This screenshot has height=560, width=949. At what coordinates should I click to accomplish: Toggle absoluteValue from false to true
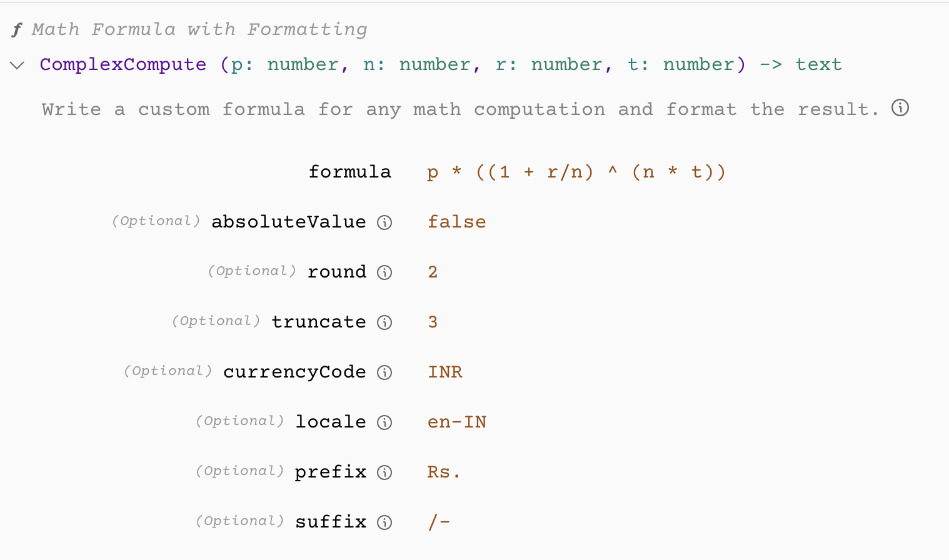pos(456,221)
